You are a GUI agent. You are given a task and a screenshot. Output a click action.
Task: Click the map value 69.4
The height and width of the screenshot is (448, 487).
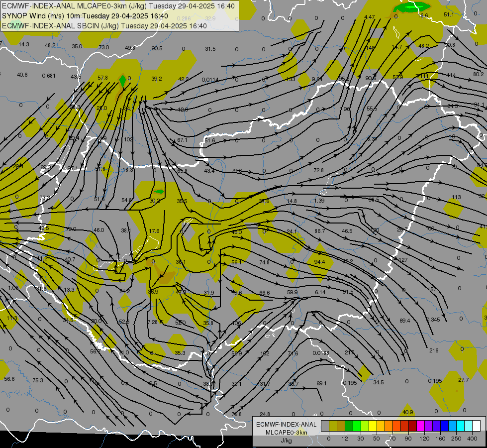(405, 321)
